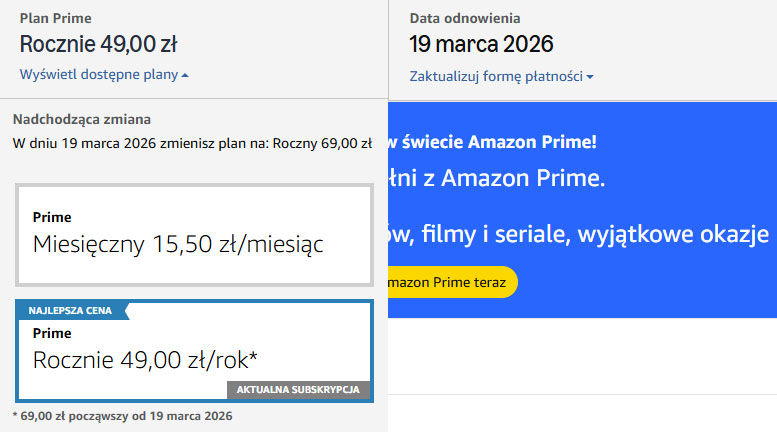Click the plan change notice for Roczny 69,00 zł

[192, 142]
